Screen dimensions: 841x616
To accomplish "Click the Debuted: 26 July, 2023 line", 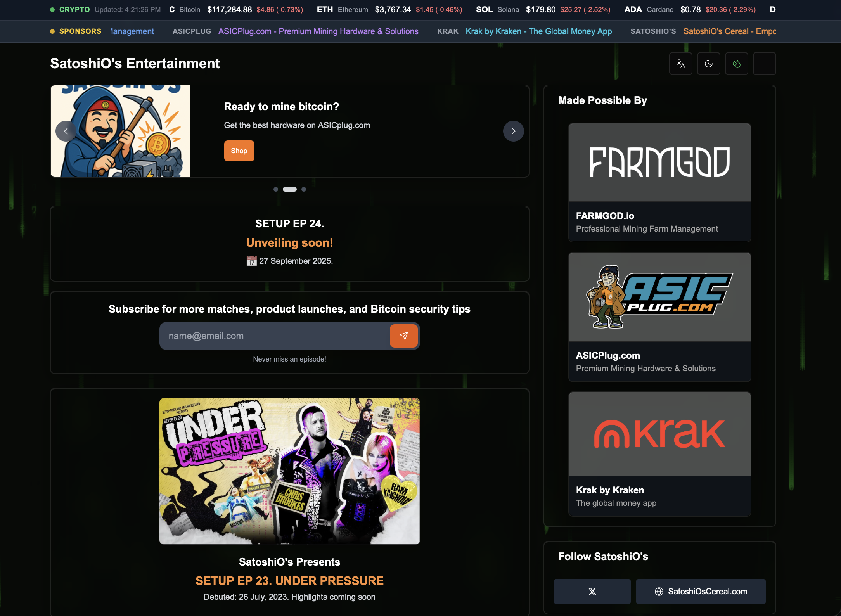I will 289,597.
